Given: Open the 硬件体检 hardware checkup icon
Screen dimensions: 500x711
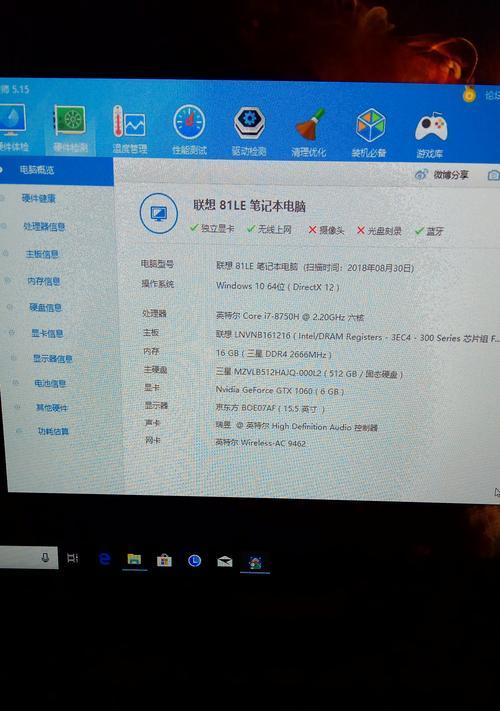Looking at the screenshot, I should point(12,128).
